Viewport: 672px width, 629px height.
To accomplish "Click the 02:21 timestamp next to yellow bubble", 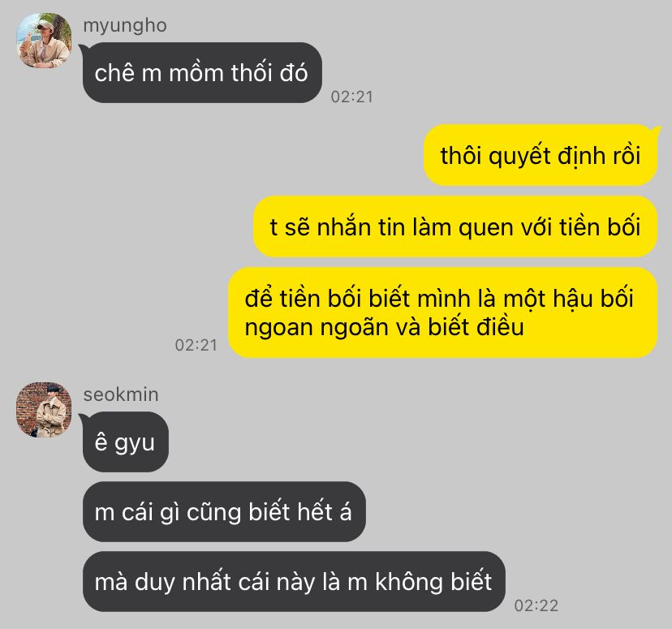I will click(196, 345).
